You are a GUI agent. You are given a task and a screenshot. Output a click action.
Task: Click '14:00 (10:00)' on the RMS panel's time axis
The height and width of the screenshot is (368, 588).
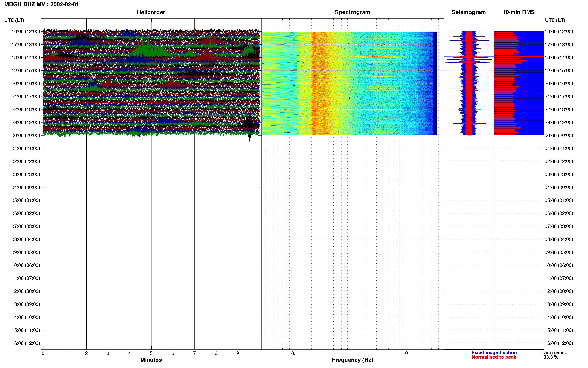[x=559, y=317]
